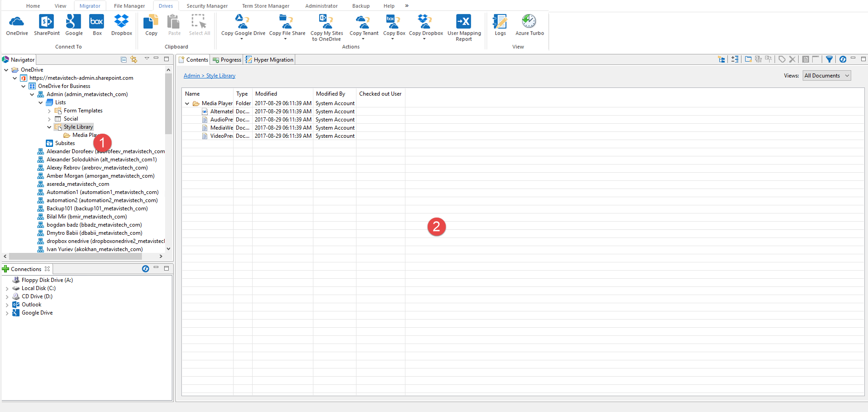Image resolution: width=868 pixels, height=412 pixels.
Task: Select the Google Drive connection entry
Action: point(36,312)
